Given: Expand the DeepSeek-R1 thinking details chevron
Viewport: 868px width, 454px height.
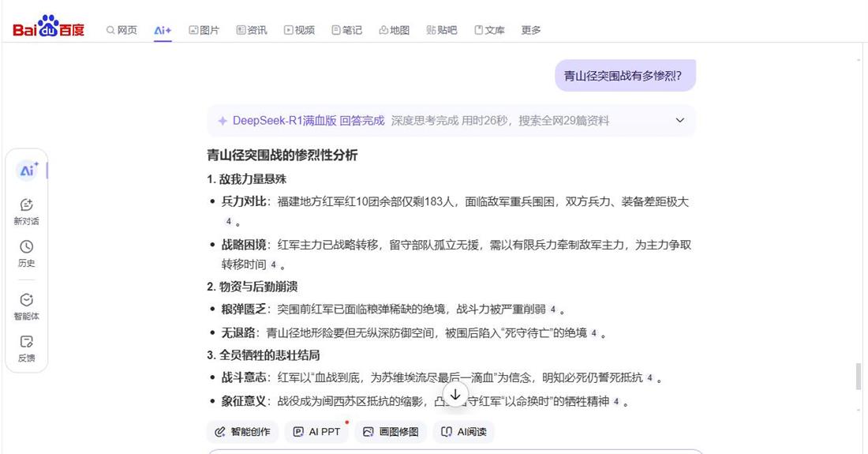Looking at the screenshot, I should pyautogui.click(x=679, y=120).
